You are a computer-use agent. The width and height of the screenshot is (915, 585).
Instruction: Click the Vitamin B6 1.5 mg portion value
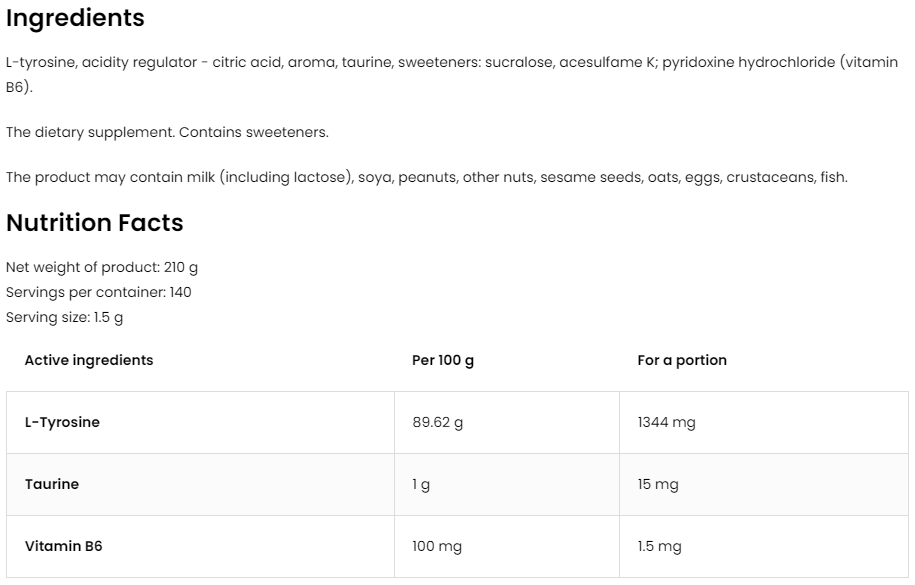coord(659,547)
